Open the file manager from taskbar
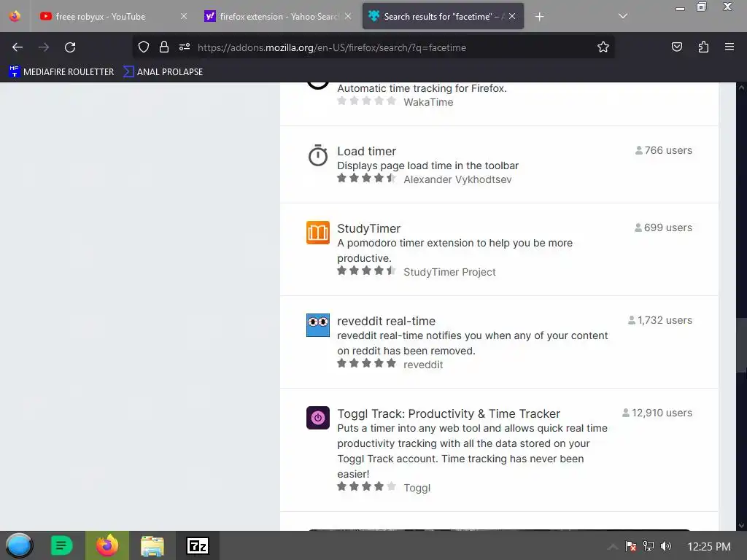This screenshot has width=747, height=560. point(152,545)
